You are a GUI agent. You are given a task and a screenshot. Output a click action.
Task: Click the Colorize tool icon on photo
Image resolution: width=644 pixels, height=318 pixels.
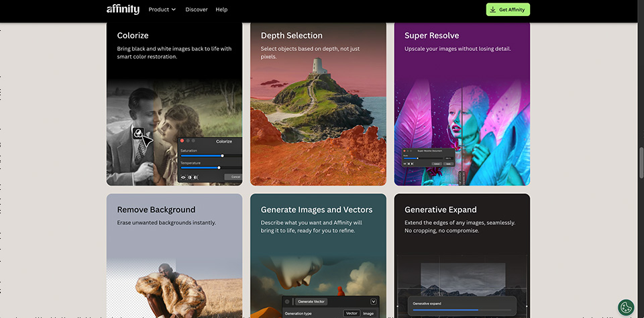click(x=138, y=133)
